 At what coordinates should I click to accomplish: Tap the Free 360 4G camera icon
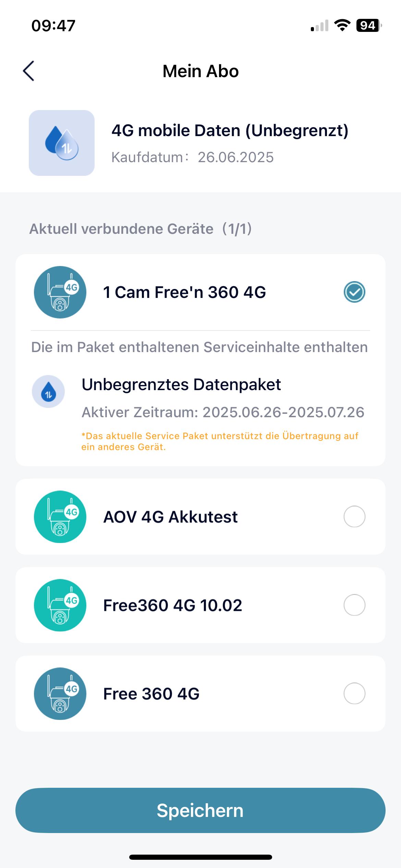[60, 694]
